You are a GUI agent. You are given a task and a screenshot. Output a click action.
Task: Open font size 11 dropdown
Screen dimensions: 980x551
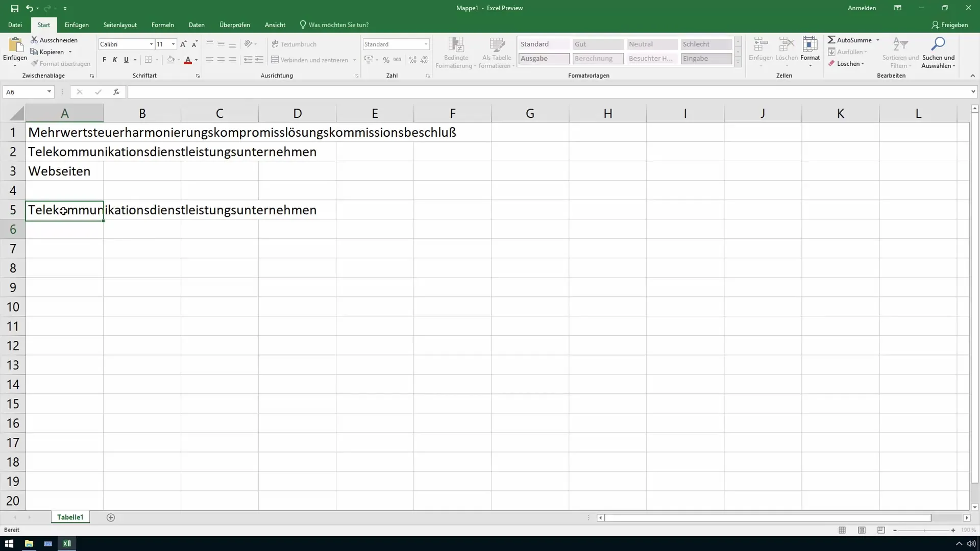[174, 44]
